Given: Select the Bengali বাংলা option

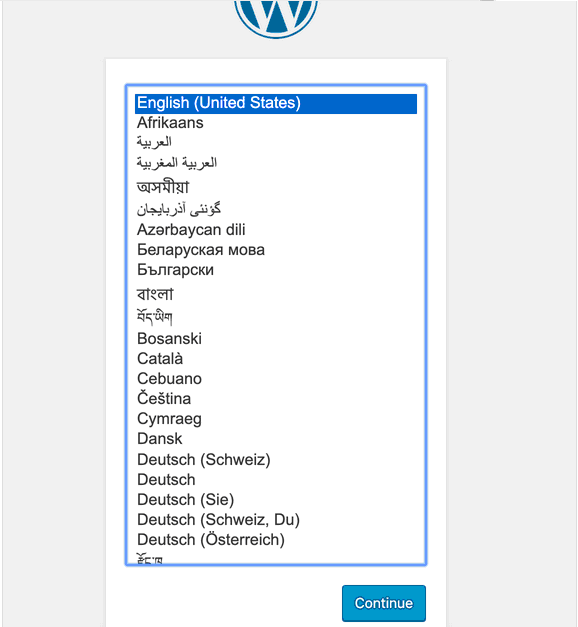Looking at the screenshot, I should point(276,294).
